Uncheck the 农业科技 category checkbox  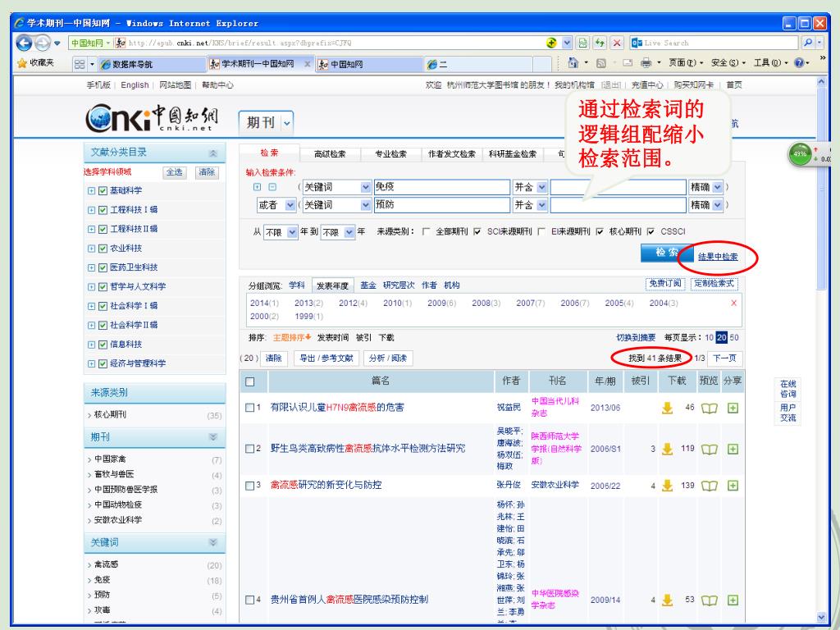(x=103, y=249)
